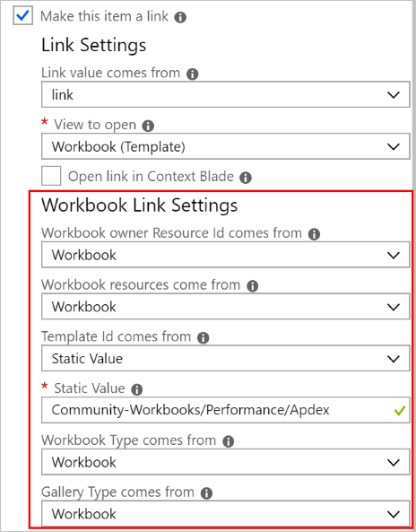Image resolution: width=416 pixels, height=532 pixels.
Task: Uncheck the Make this item a link checkbox
Action: pyautogui.click(x=22, y=15)
